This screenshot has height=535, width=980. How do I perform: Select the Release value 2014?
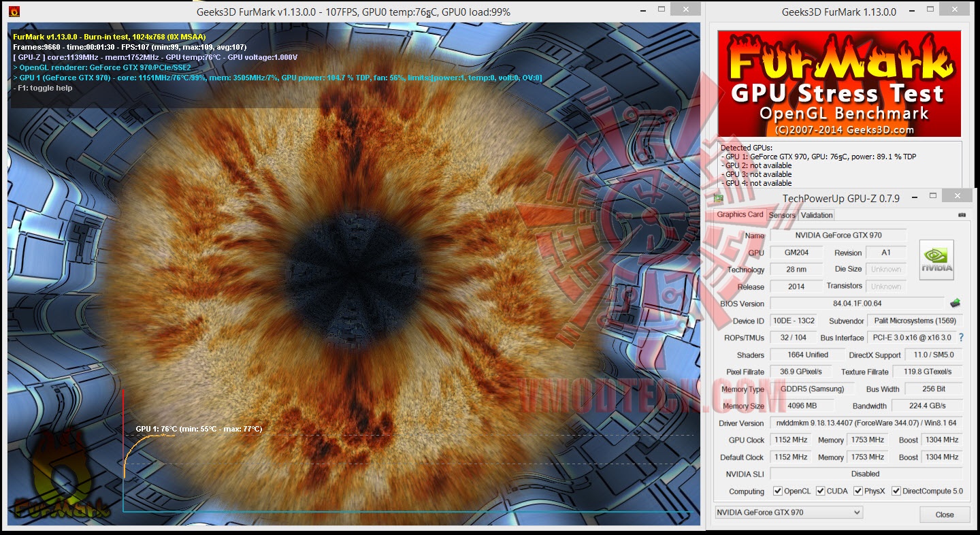796,287
